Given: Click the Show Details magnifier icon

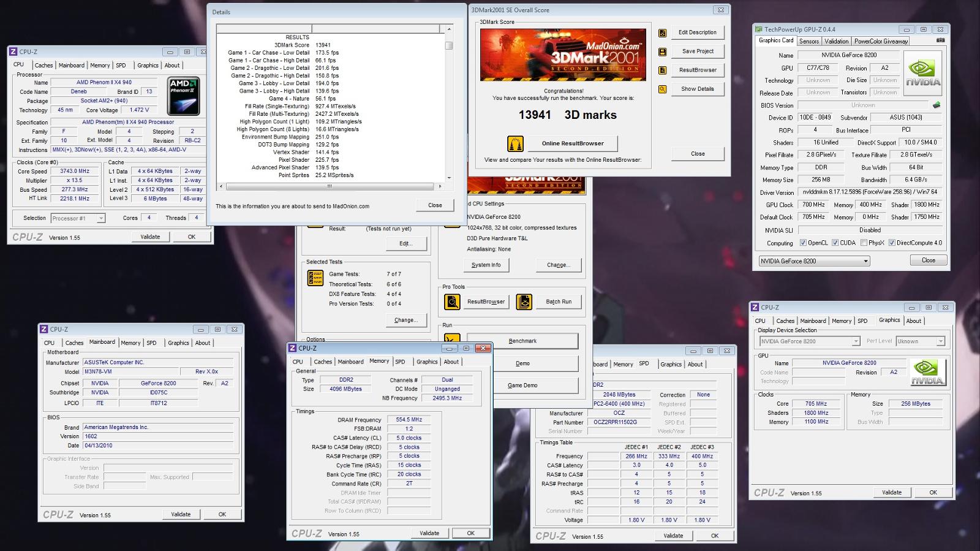Looking at the screenshot, I should [x=662, y=89].
